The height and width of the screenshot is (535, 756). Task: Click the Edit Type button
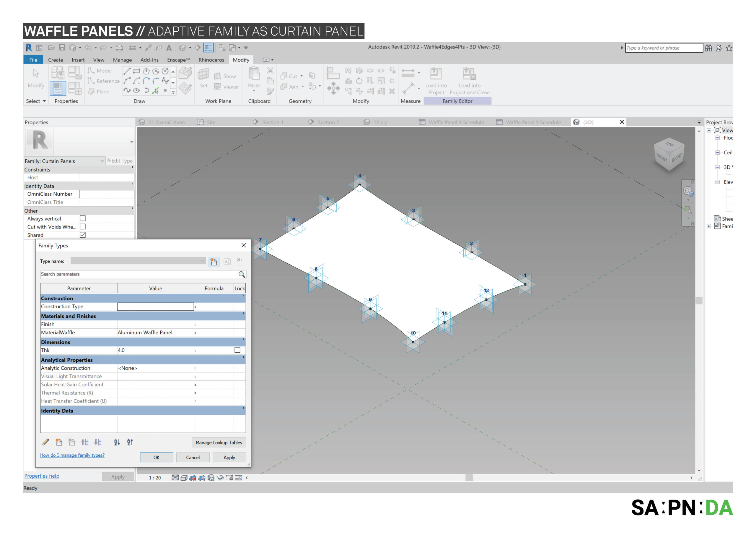pyautogui.click(x=120, y=161)
